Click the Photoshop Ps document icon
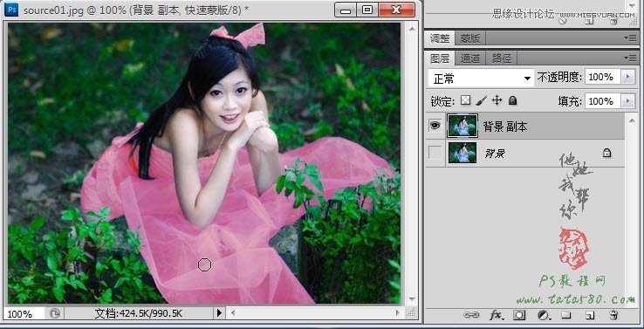This screenshot has width=644, height=329. coord(11,9)
